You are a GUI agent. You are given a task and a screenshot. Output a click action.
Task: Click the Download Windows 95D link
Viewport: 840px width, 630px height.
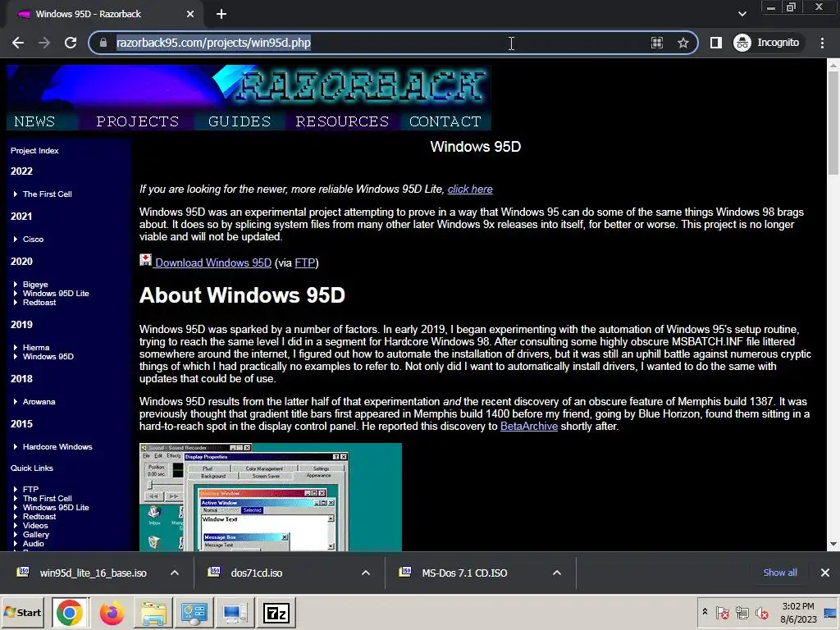pos(213,263)
